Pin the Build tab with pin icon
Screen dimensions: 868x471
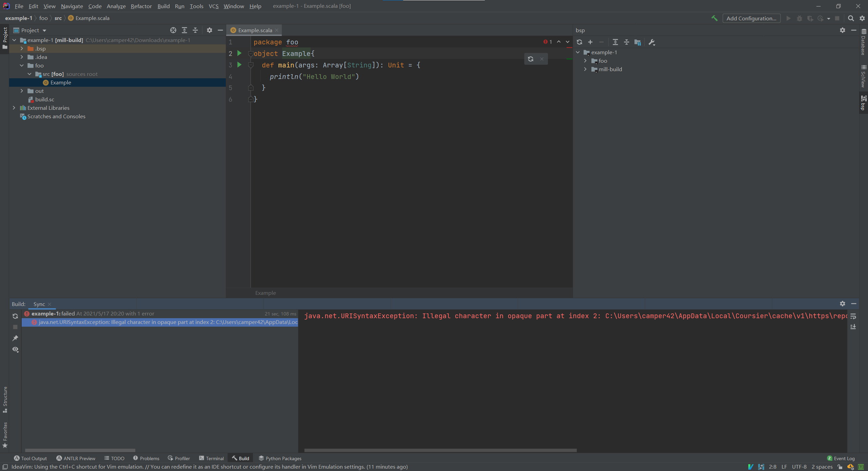pos(15,338)
